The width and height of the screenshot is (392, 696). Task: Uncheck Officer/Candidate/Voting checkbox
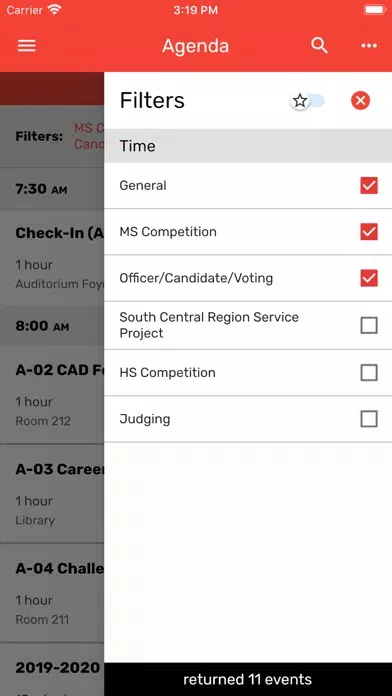click(369, 278)
